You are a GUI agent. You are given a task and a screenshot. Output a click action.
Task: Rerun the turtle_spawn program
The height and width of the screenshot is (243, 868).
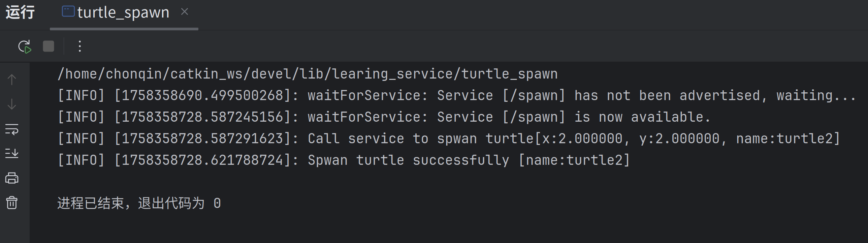(x=24, y=47)
